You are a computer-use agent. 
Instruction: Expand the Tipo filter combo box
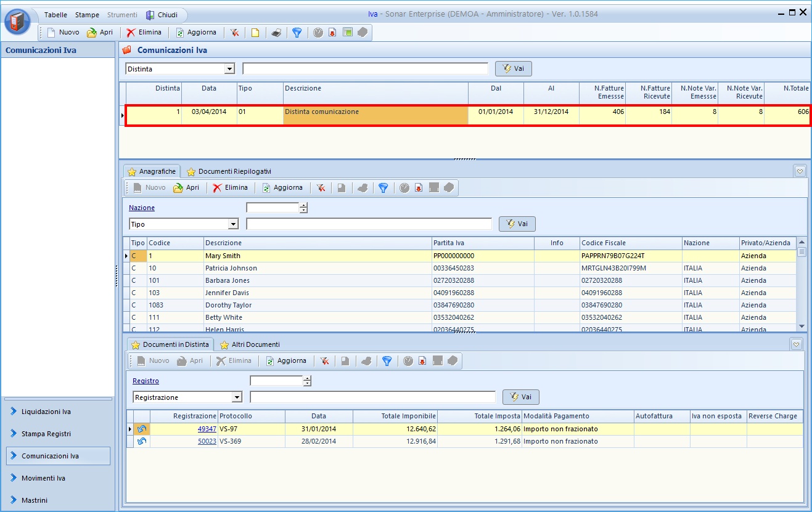(x=233, y=224)
